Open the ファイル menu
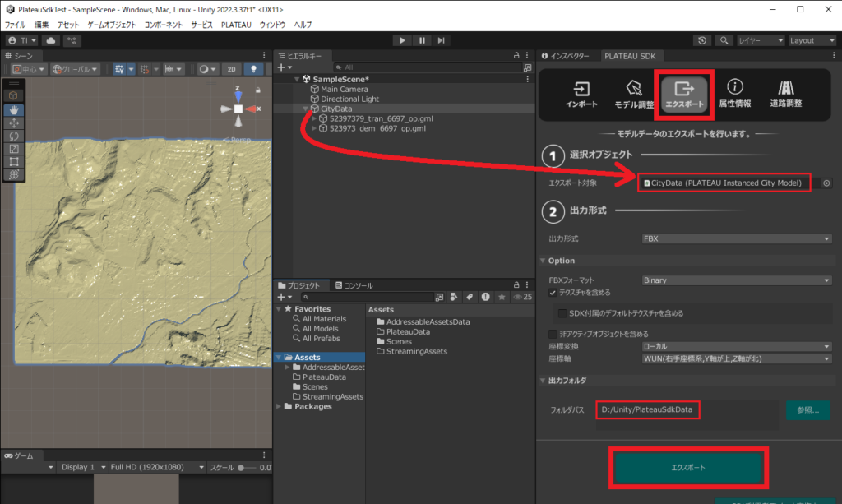The height and width of the screenshot is (504, 842). pyautogui.click(x=15, y=25)
